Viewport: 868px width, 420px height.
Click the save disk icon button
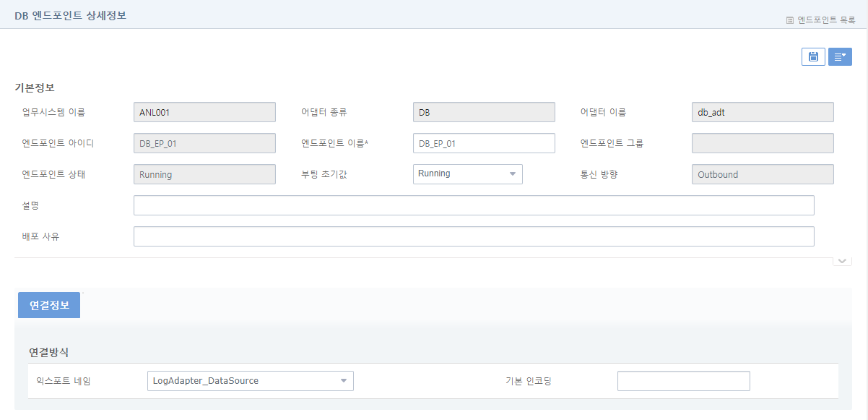[x=813, y=57]
